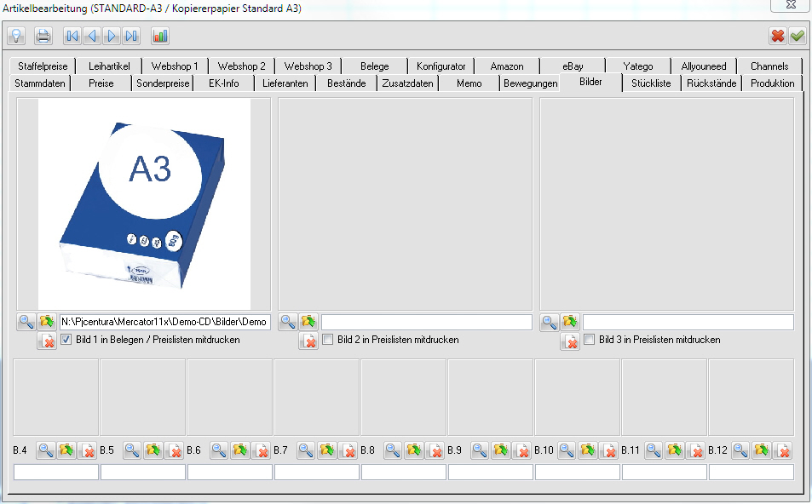Click the B.8 path input field
The height and width of the screenshot is (504, 812).
(404, 472)
